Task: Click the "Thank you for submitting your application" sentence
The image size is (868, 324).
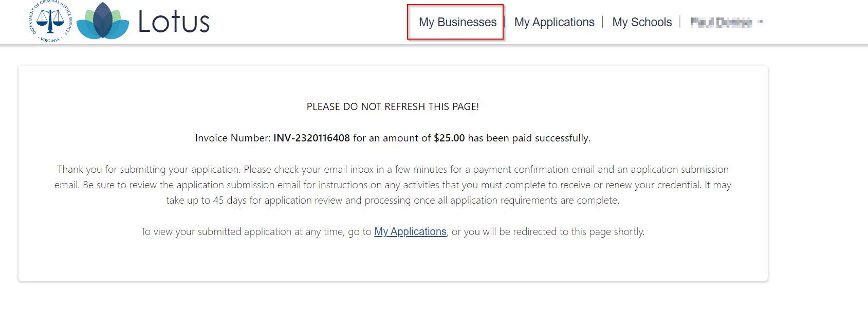Action: pyautogui.click(x=149, y=169)
